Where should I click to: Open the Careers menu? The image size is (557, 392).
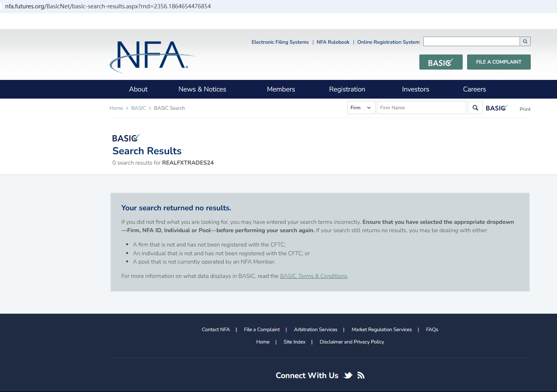475,89
